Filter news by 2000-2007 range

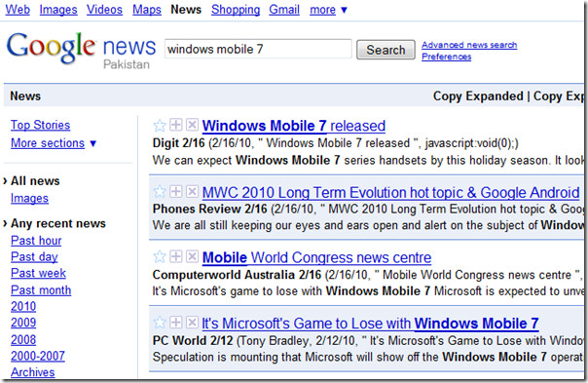pyautogui.click(x=38, y=356)
